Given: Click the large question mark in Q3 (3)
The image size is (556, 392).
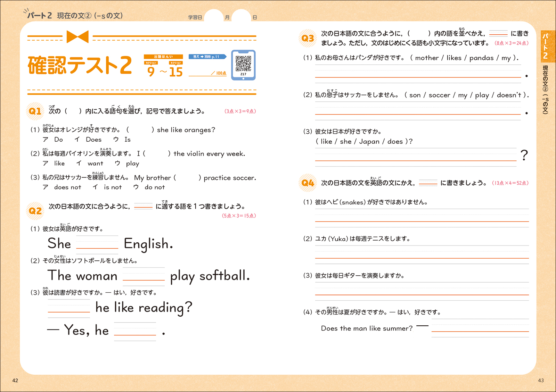Looking at the screenshot, I should tap(524, 155).
